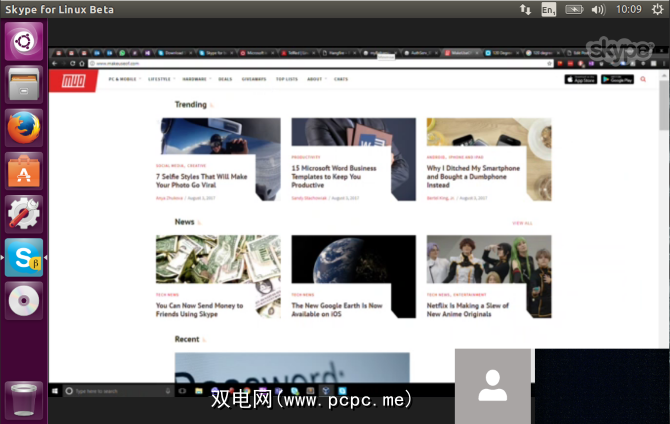The width and height of the screenshot is (670, 424).
Task: Click the Google Play badge button
Action: (x=618, y=79)
